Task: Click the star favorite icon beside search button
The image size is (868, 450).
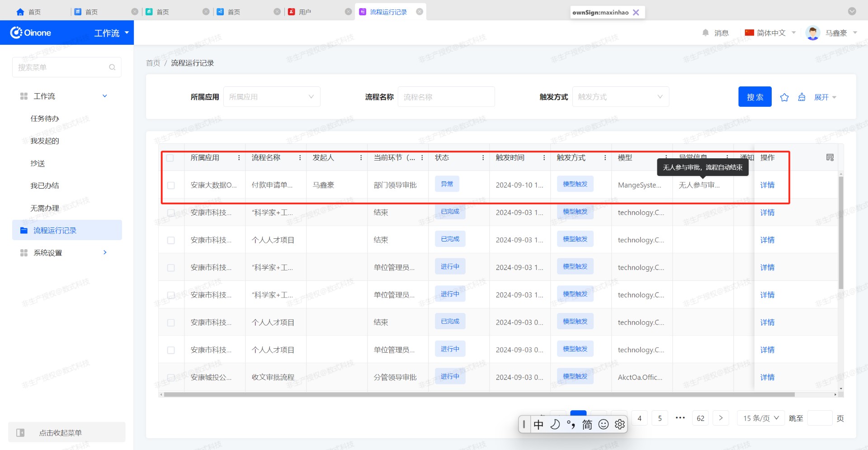Action: pos(784,97)
